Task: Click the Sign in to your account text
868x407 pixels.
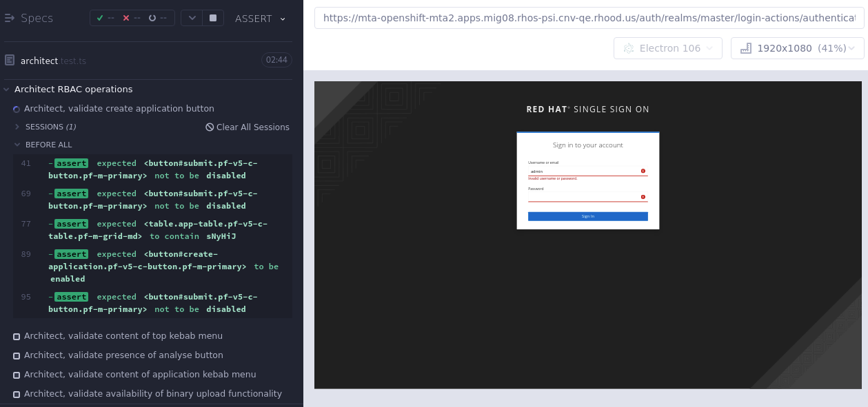Action: click(x=587, y=145)
